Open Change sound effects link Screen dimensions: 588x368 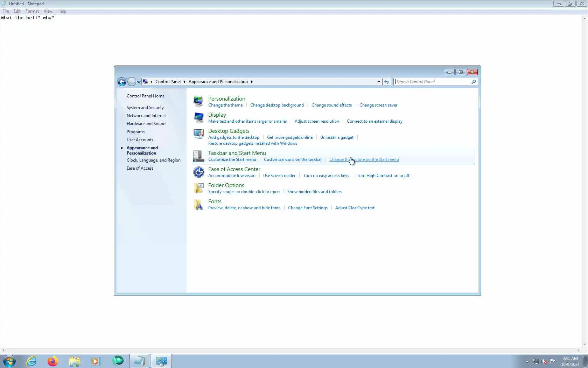[331, 105]
